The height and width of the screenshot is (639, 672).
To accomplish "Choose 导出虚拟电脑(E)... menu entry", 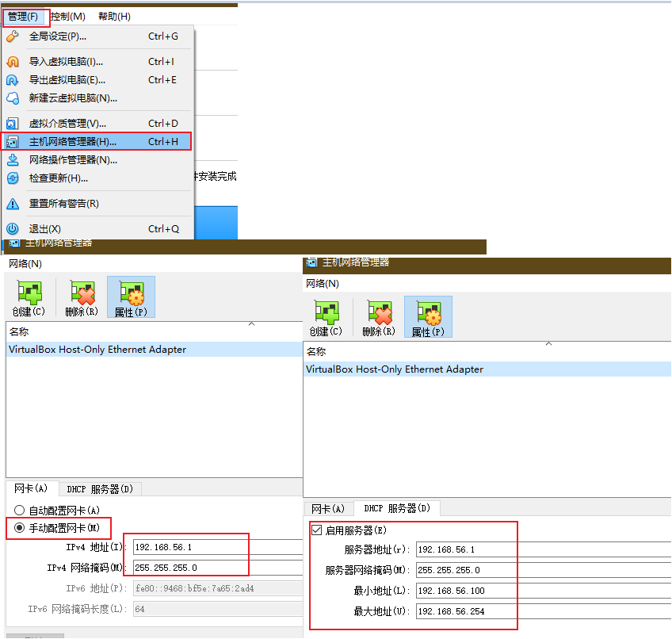I will 97,80.
